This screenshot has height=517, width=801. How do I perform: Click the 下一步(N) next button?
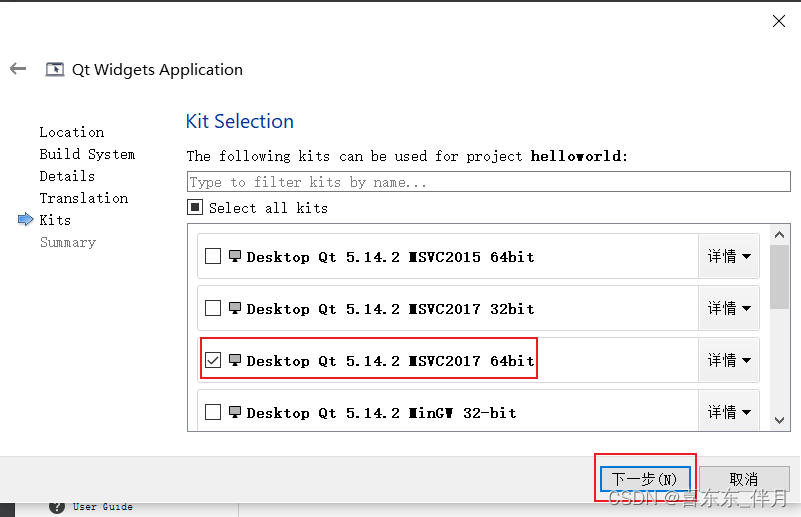[645, 479]
